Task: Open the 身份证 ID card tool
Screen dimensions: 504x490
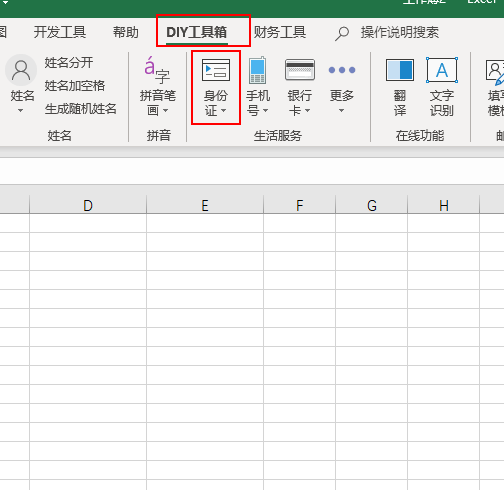Action: tap(216, 70)
